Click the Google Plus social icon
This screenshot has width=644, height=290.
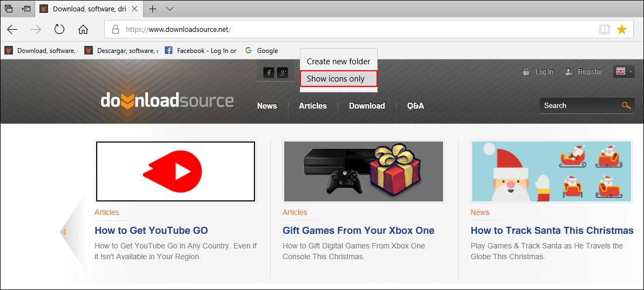[x=283, y=73]
